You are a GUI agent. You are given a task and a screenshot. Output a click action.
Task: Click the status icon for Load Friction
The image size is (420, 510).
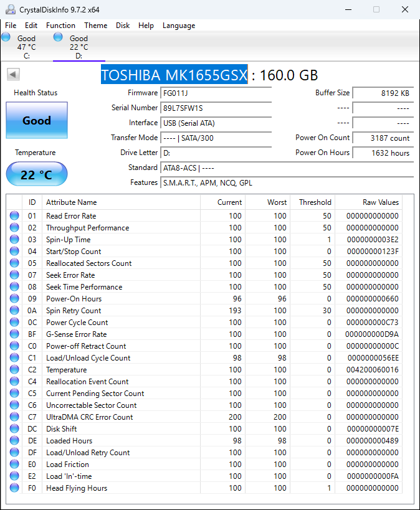14,464
